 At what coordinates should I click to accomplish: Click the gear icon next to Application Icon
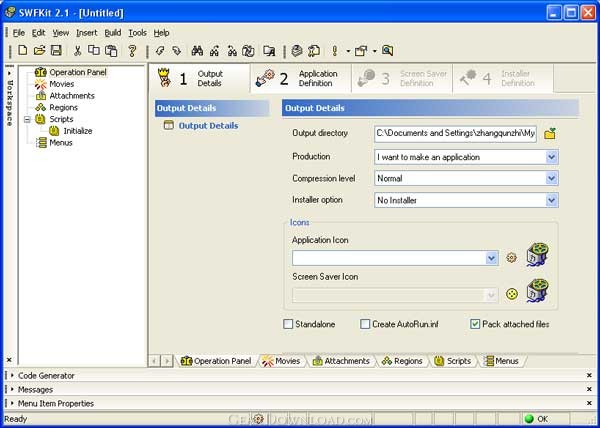pyautogui.click(x=512, y=258)
